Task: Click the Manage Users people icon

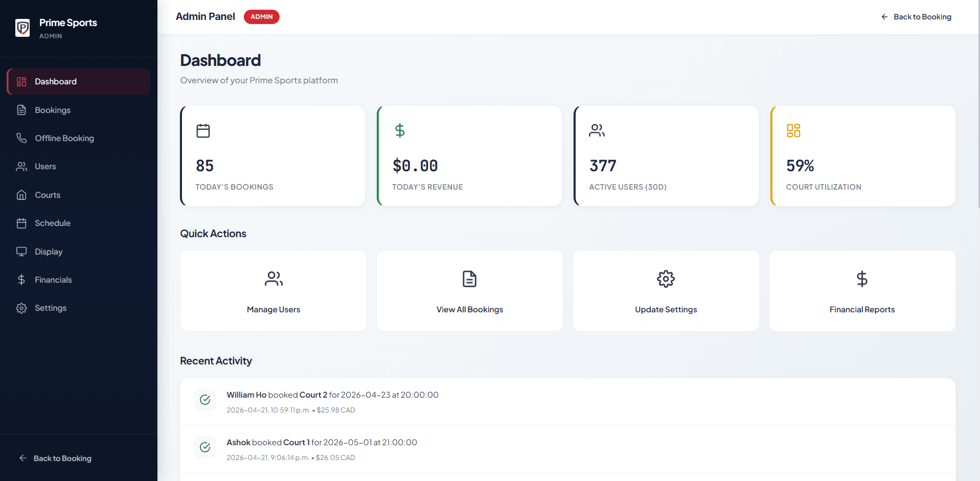Action: (x=274, y=279)
